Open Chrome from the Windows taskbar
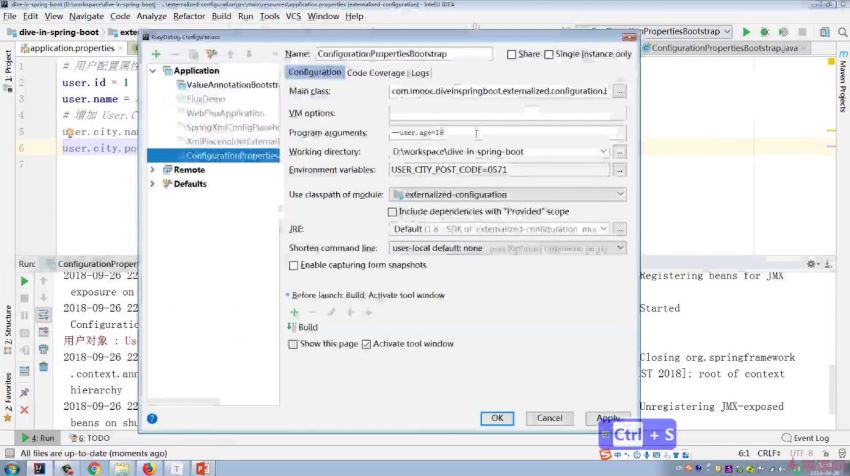This screenshot has width=850, height=476. [93, 468]
